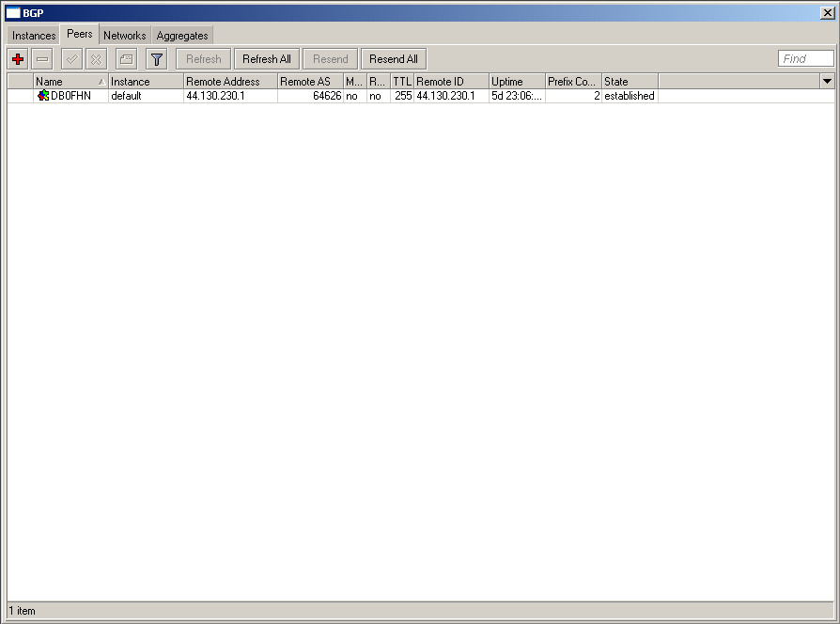Click the BGP window title icon
This screenshot has height=624, width=840.
13,12
